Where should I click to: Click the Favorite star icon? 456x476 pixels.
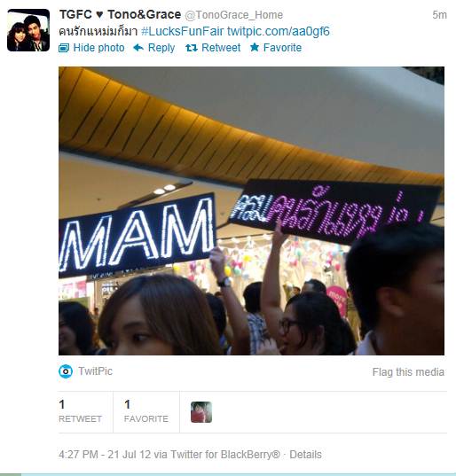pos(255,47)
